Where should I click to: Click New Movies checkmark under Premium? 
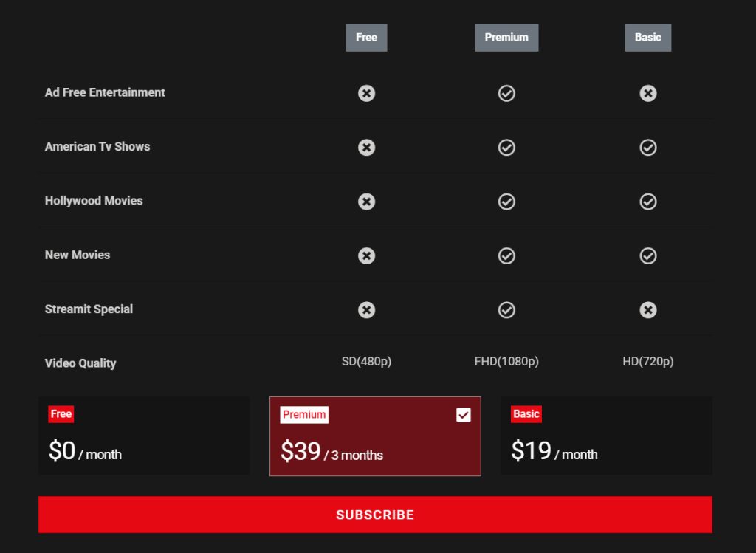[506, 255]
